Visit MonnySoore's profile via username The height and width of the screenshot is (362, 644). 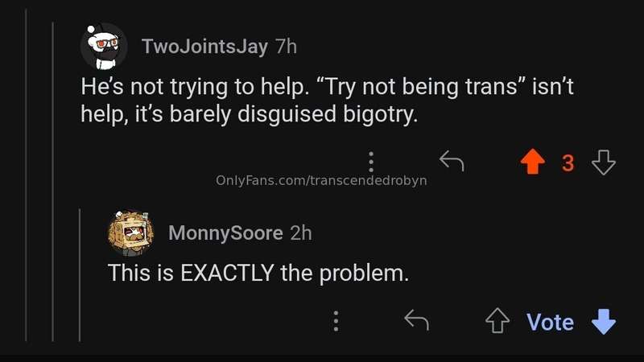(x=225, y=233)
